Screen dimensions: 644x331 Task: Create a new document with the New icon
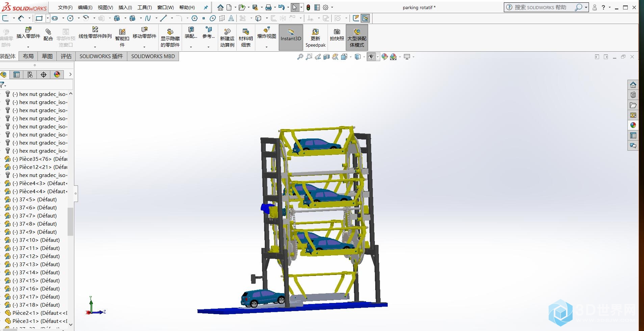pos(229,7)
